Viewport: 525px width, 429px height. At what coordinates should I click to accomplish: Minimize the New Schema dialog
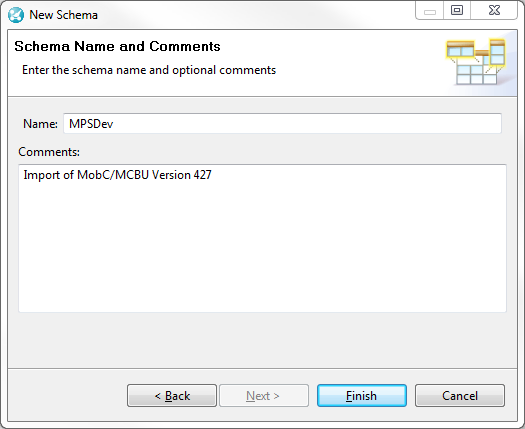click(x=430, y=11)
